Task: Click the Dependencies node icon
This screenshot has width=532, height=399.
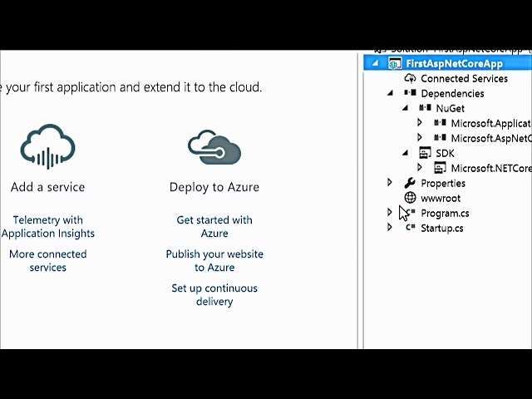Action: coord(410,93)
